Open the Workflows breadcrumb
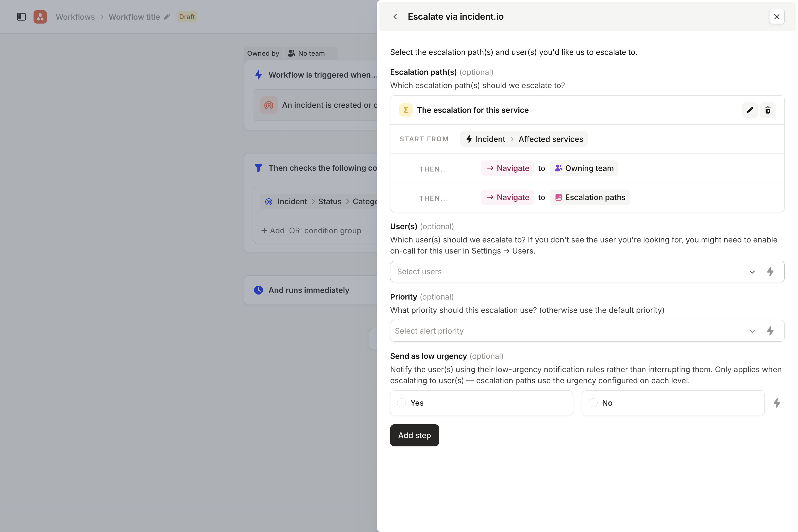798x532 pixels. click(x=75, y=17)
